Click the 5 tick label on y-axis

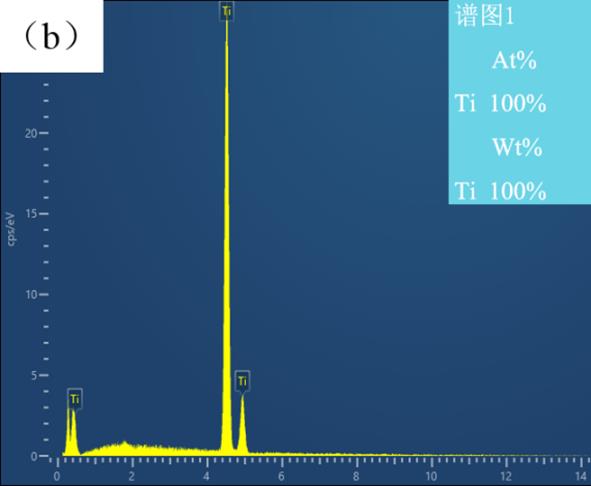34,376
